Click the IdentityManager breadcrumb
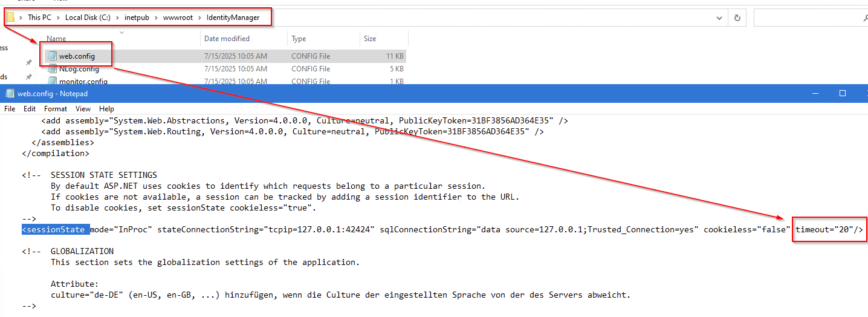Screen dimensions: 868x317 pos(233,18)
